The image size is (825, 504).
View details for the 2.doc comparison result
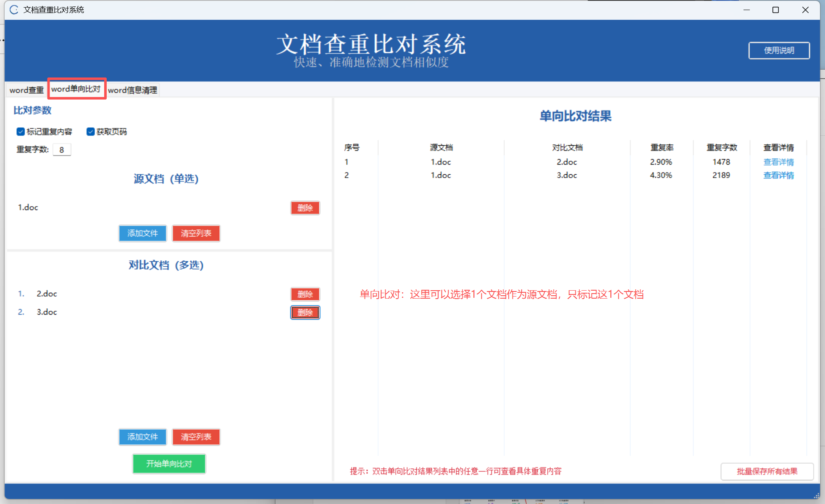pos(778,162)
